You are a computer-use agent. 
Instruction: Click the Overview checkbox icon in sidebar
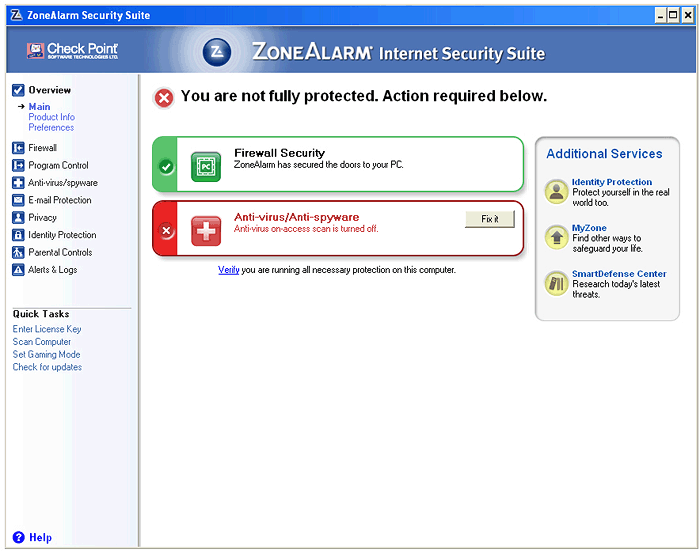pos(18,90)
